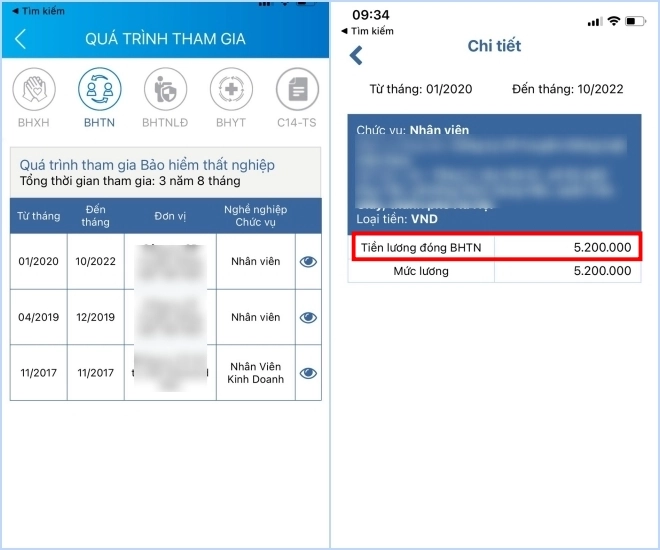660x550 pixels.
Task: Click the Tiền lương đóng BHTN label
Action: coord(421,247)
